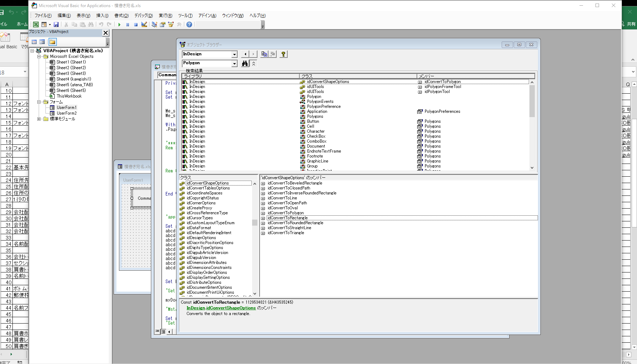Collapse Microsoft Excel Objects folder
This screenshot has height=364, width=637.
[39, 56]
